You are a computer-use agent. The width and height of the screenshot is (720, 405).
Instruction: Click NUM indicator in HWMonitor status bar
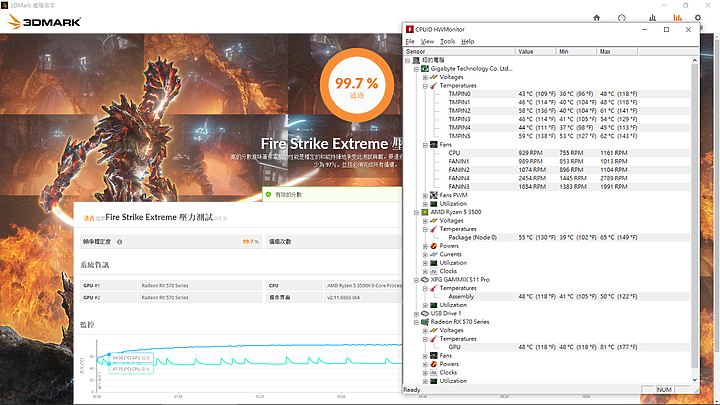[664, 389]
